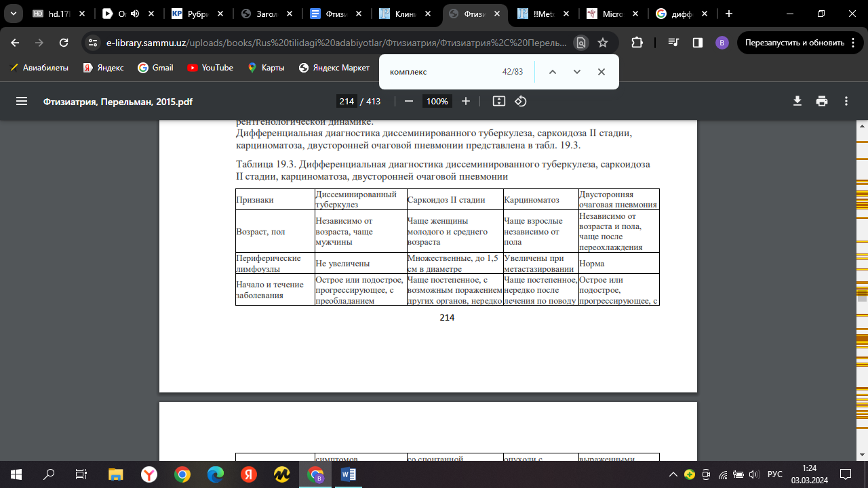
Task: Click the lens search icon in address bar
Action: [x=581, y=43]
